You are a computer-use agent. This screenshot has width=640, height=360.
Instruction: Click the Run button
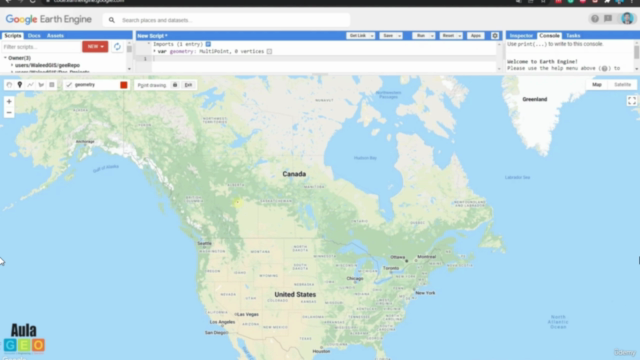click(x=421, y=36)
